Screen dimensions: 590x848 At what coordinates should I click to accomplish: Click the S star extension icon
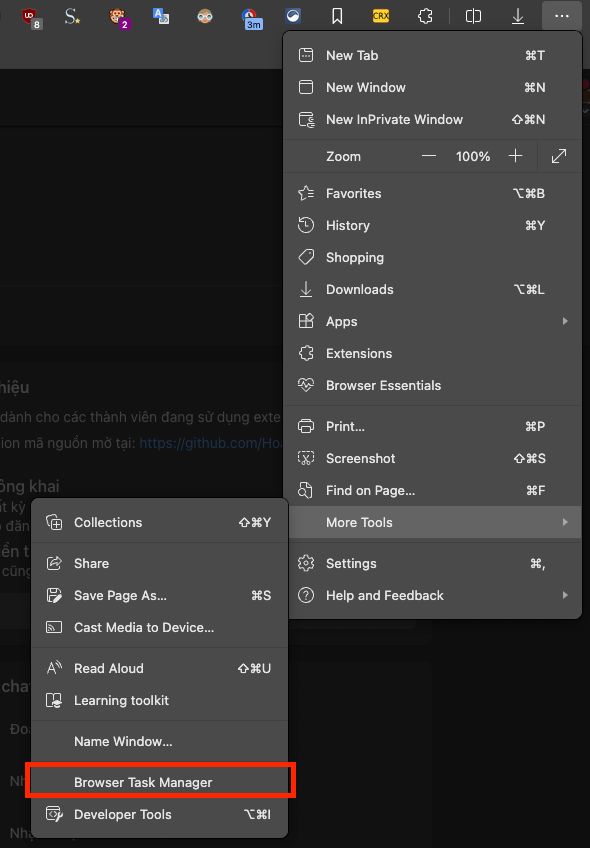[72, 17]
